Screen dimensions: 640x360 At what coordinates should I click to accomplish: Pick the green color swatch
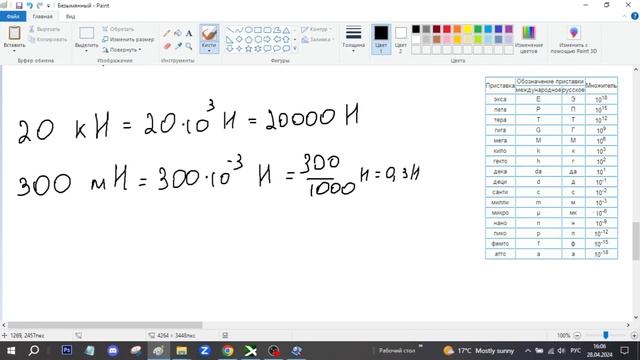pos(478,29)
